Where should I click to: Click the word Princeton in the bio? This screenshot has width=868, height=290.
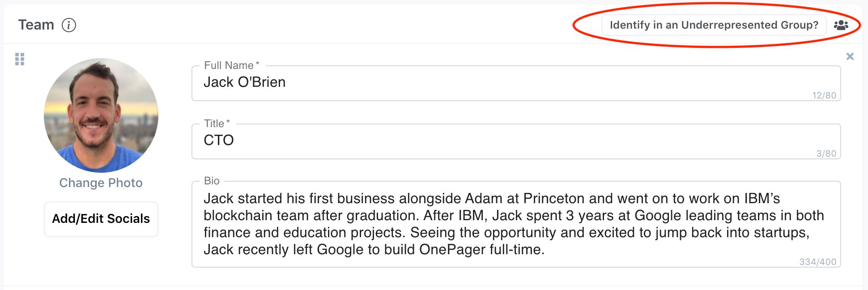coord(554,198)
